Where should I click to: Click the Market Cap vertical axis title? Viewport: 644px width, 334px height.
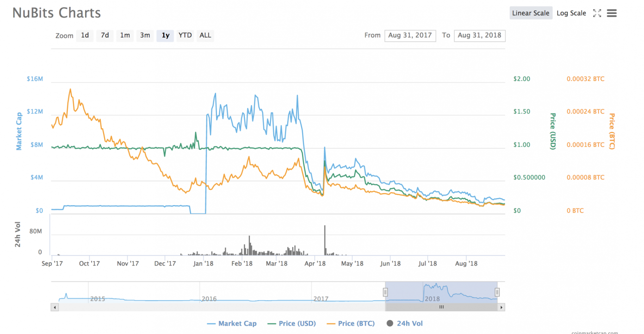click(19, 131)
